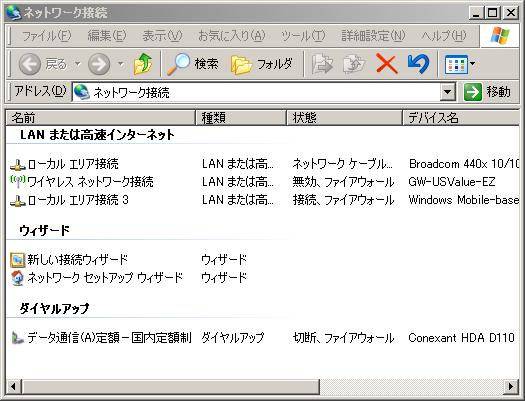Open the Back button history dropdown arrow
Image resolution: width=525 pixels, height=401 pixels.
point(78,64)
